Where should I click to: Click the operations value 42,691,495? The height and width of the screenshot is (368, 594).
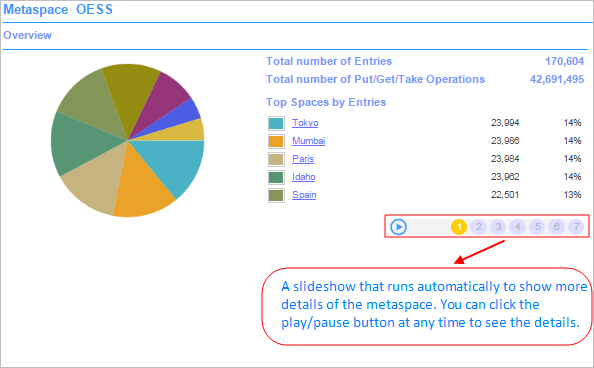coord(557,79)
